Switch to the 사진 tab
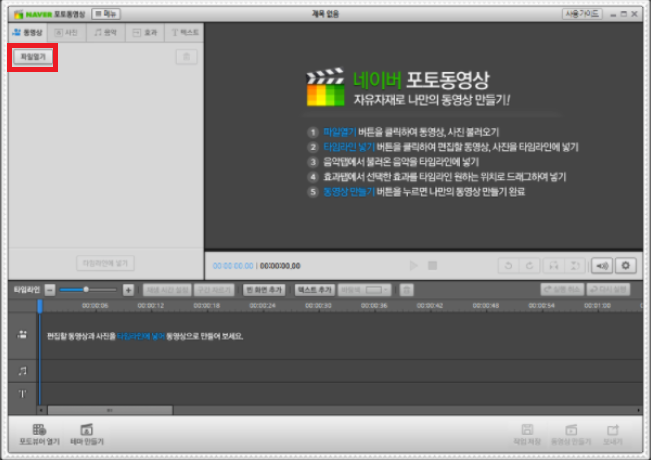Image resolution: width=652 pixels, height=460 pixels. click(67, 32)
